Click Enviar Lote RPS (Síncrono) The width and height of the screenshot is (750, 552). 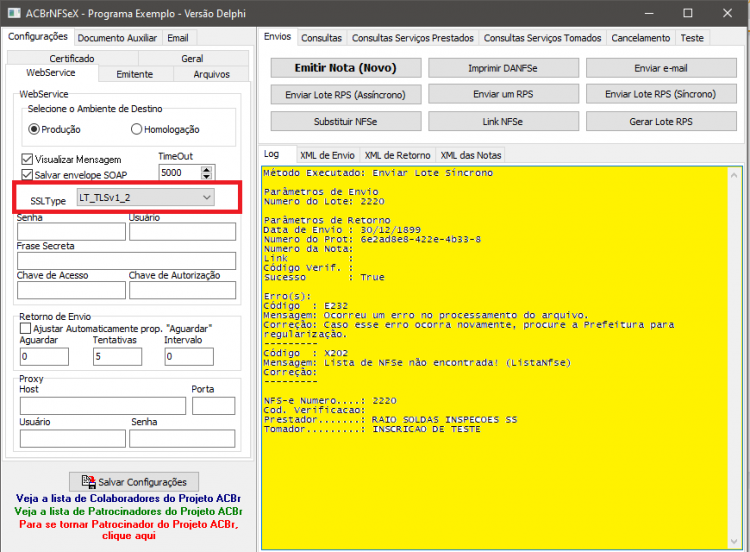661,94
